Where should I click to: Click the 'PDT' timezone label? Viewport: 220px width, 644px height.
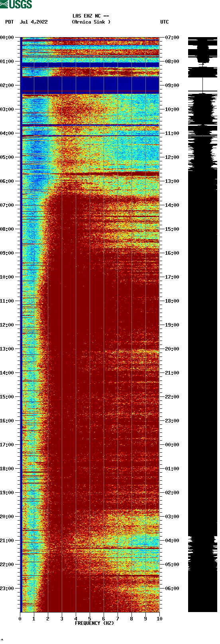click(x=10, y=22)
